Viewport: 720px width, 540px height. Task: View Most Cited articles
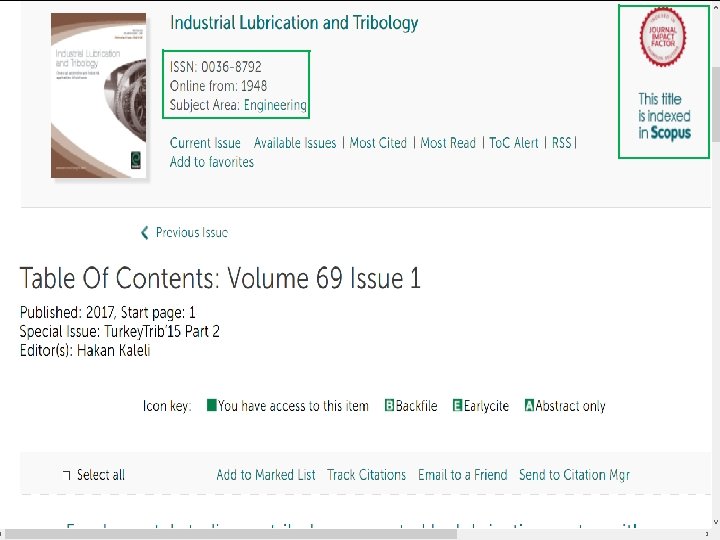tap(378, 143)
